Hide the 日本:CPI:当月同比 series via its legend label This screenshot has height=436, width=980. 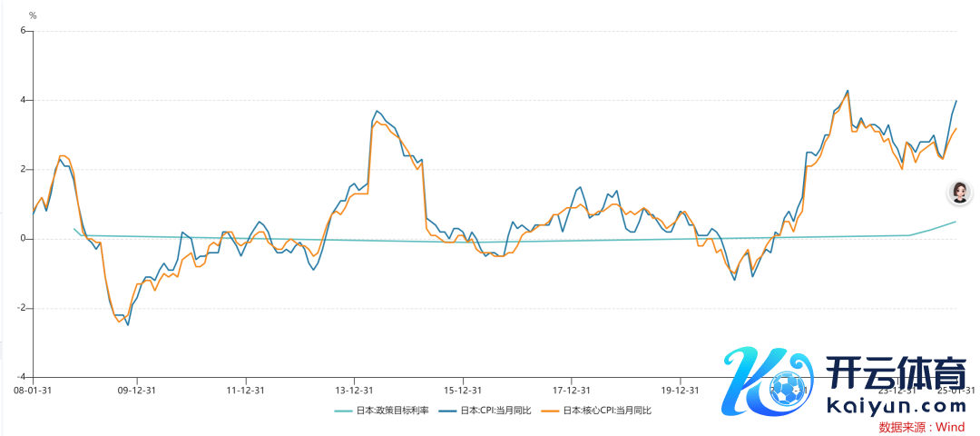pos(495,411)
